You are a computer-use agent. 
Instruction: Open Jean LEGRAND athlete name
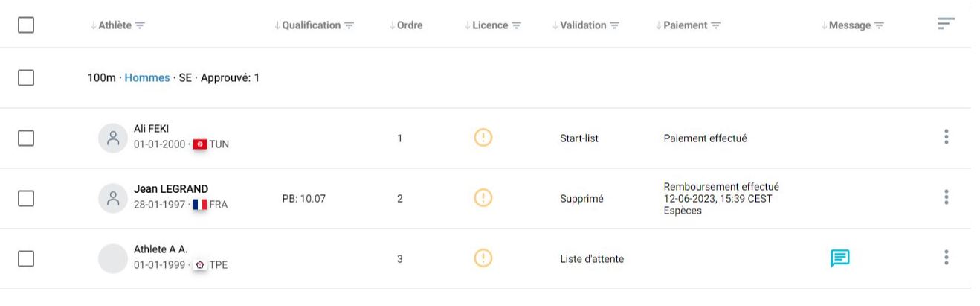(x=171, y=189)
